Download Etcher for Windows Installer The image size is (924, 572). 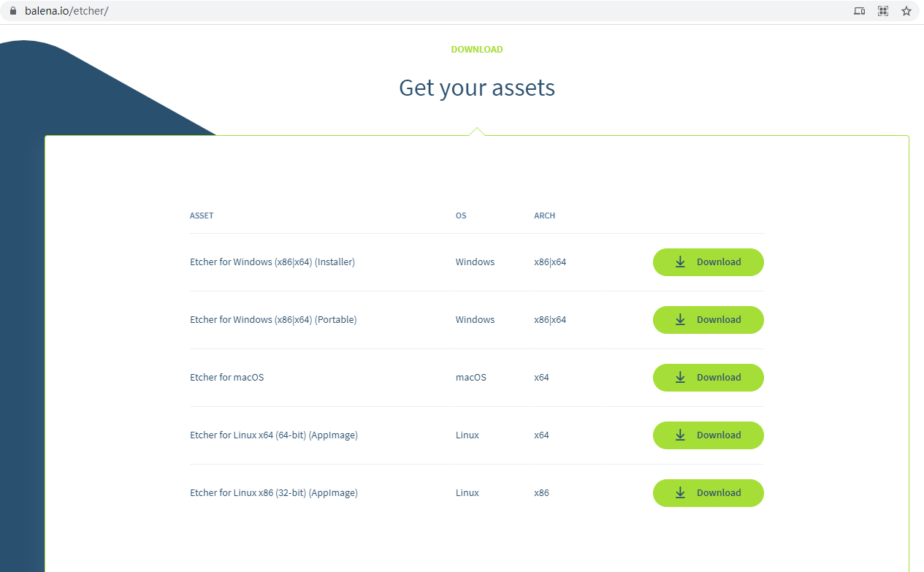(x=708, y=262)
